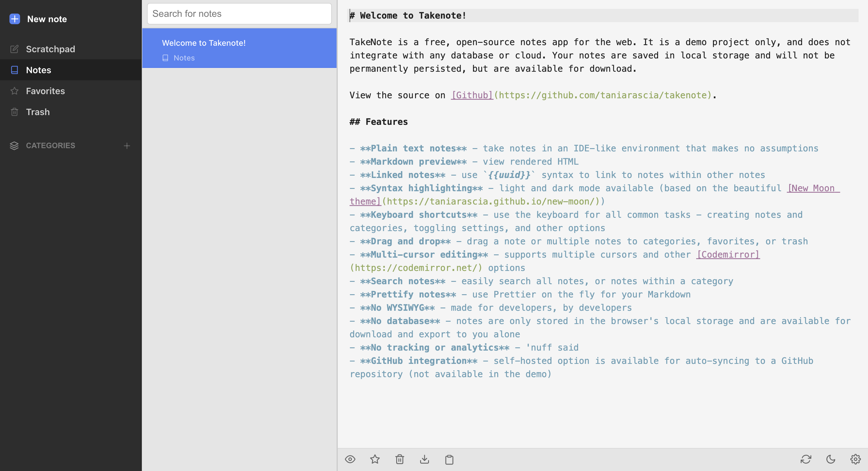
Task: Toggle dark mode with moon icon
Action: [831, 459]
